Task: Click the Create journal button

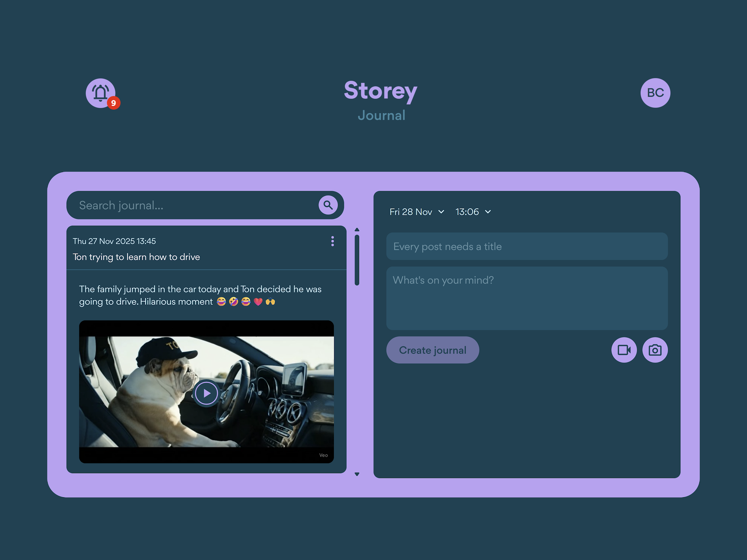Action: tap(433, 350)
